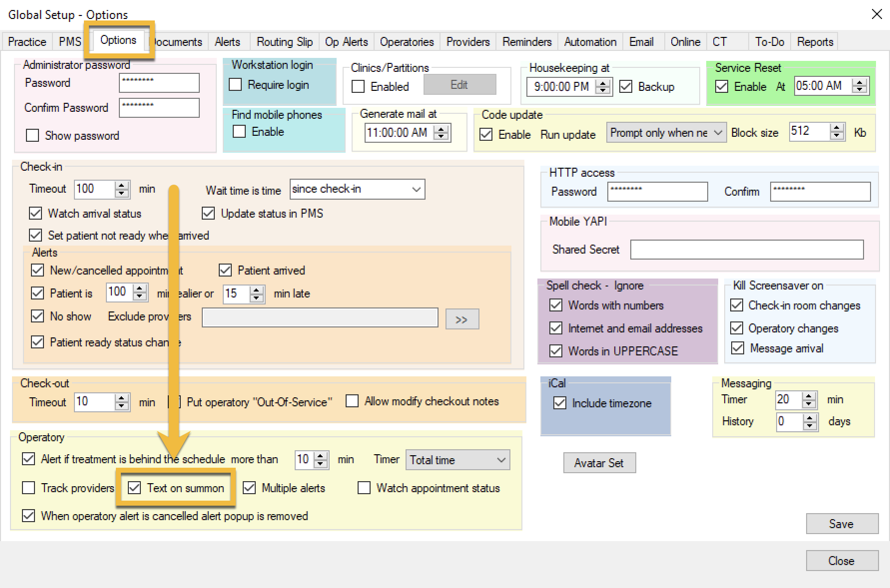The height and width of the screenshot is (588, 890).
Task: Click the minutes late spinner
Action: click(257, 294)
